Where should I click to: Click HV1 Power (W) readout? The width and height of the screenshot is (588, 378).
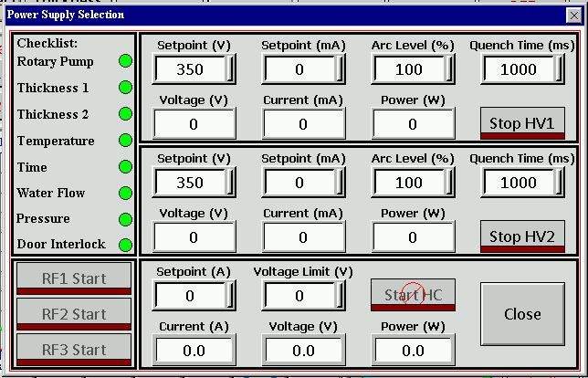[413, 124]
